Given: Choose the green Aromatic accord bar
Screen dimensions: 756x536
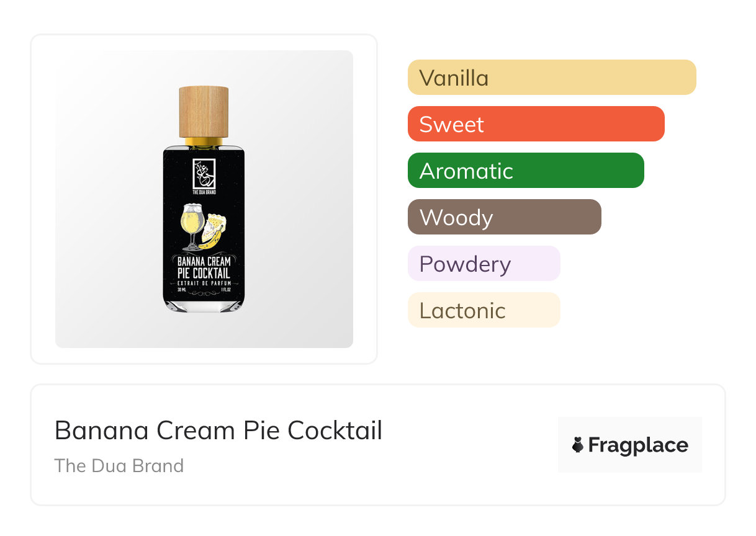Looking at the screenshot, I should pos(526,171).
